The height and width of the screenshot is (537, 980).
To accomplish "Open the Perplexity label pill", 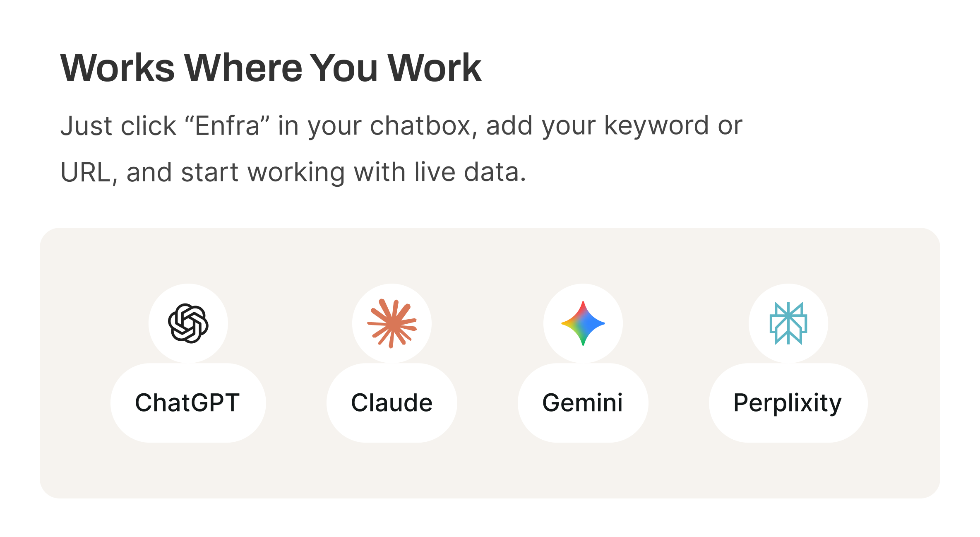I will (x=788, y=403).
